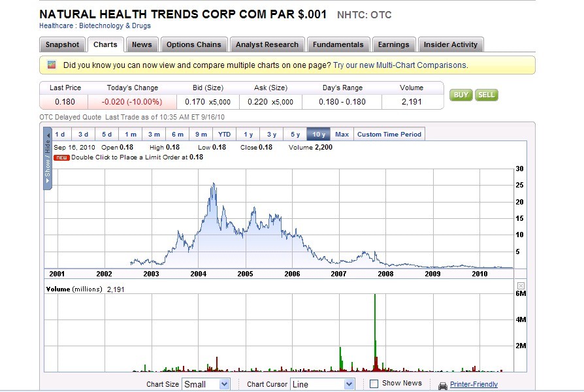Viewport: 584px width, 392px height.
Task: Switch to the Snapshot tab
Action: [x=62, y=44]
